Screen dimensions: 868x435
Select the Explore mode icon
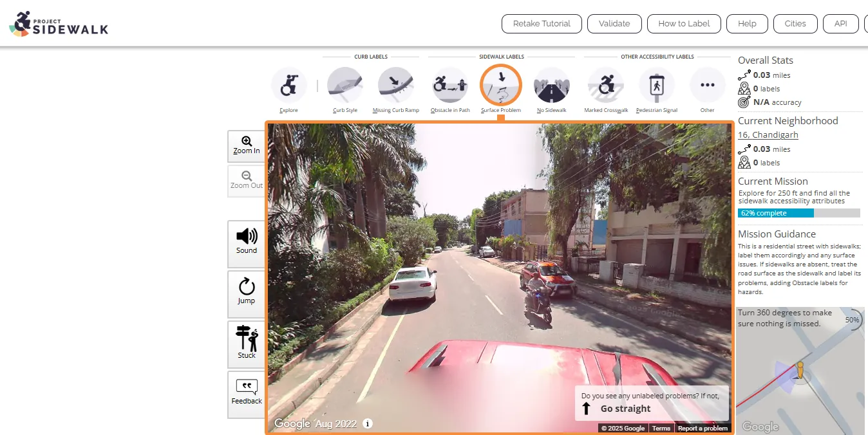click(x=289, y=86)
